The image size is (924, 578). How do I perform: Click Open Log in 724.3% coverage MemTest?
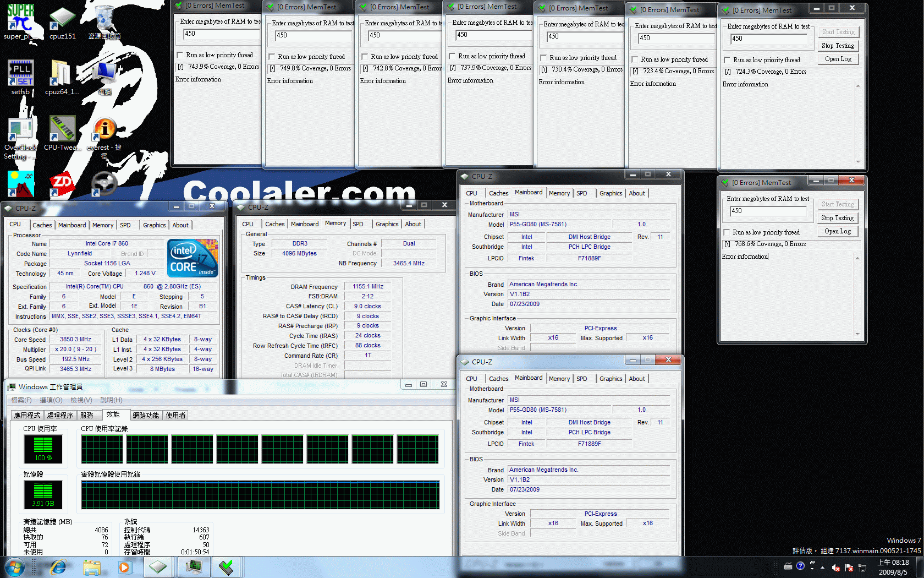(838, 59)
